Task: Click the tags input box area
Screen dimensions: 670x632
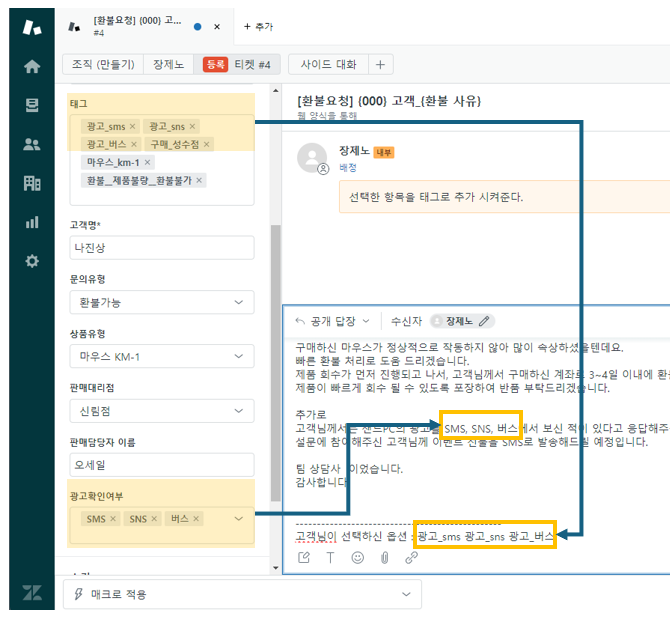Action: (162, 160)
